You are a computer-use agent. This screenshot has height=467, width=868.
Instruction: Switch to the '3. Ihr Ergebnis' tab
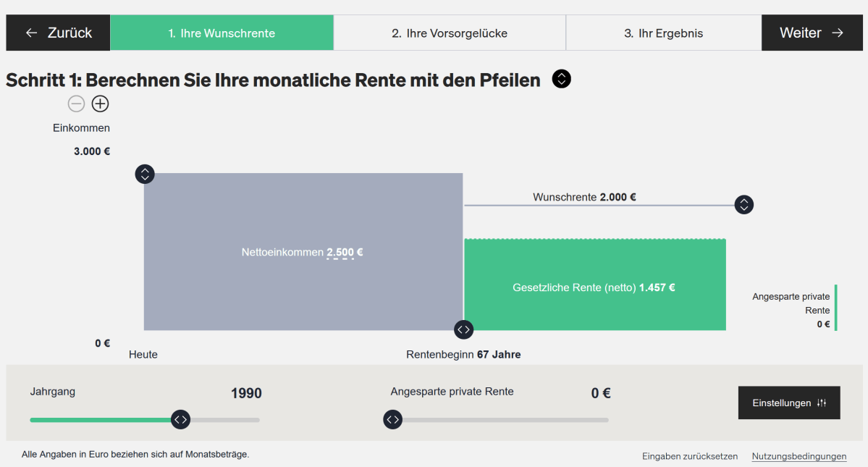pyautogui.click(x=664, y=33)
